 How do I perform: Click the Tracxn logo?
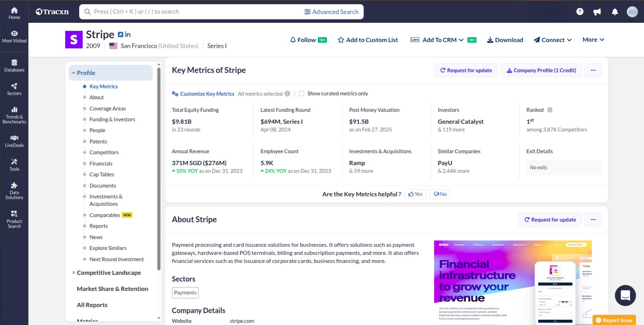[x=52, y=11]
